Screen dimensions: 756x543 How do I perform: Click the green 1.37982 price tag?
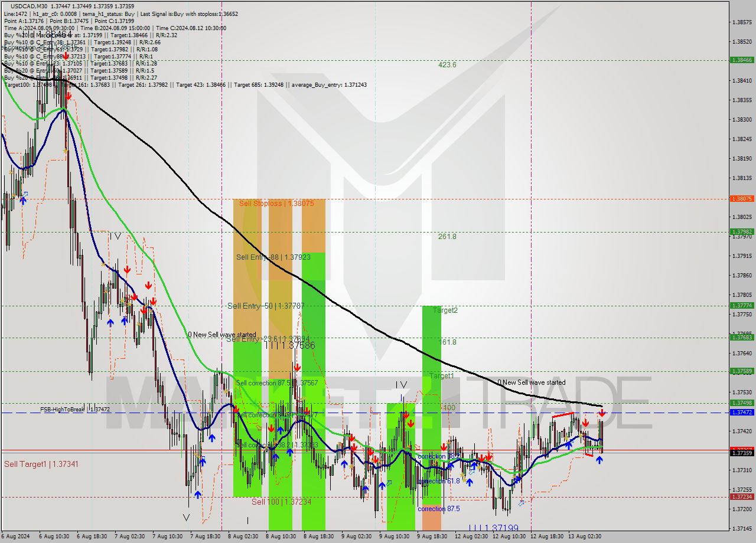pos(742,232)
